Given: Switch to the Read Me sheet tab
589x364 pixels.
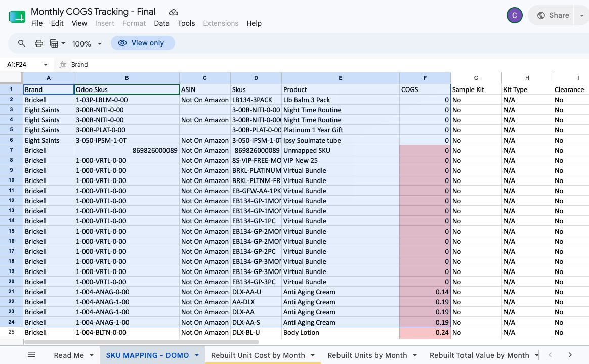Looking at the screenshot, I should (69, 355).
